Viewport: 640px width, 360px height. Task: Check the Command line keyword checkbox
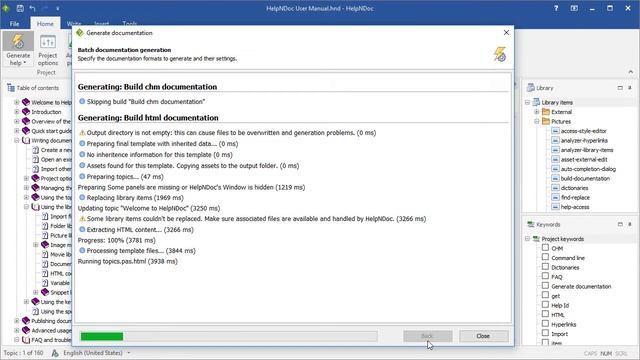[x=545, y=257]
